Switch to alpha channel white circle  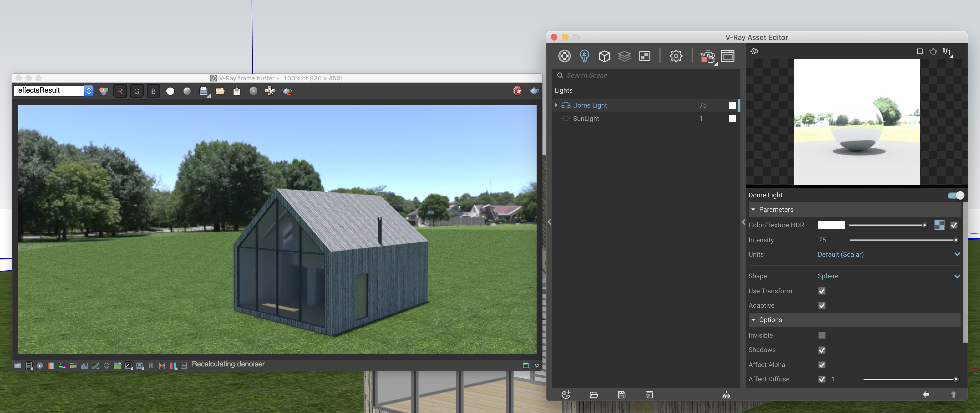(170, 91)
